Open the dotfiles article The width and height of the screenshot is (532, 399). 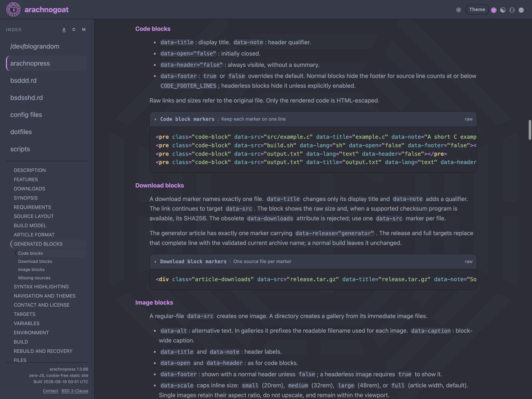click(x=47, y=132)
